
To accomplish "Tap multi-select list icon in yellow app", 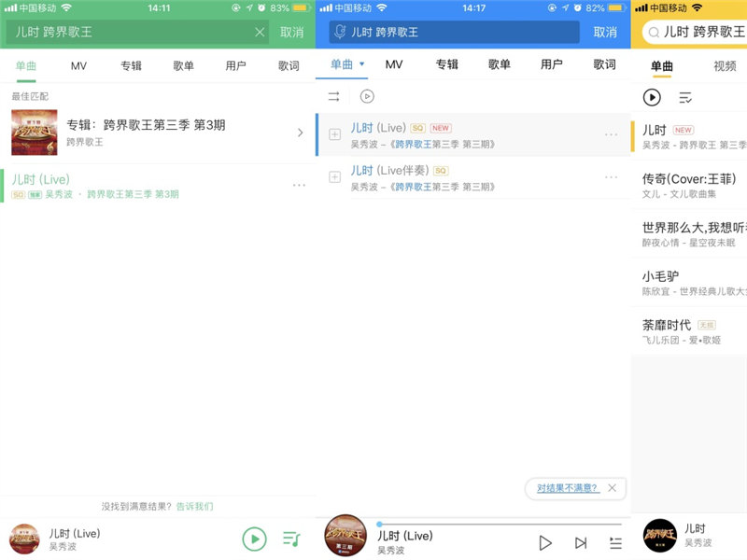I will click(x=685, y=98).
